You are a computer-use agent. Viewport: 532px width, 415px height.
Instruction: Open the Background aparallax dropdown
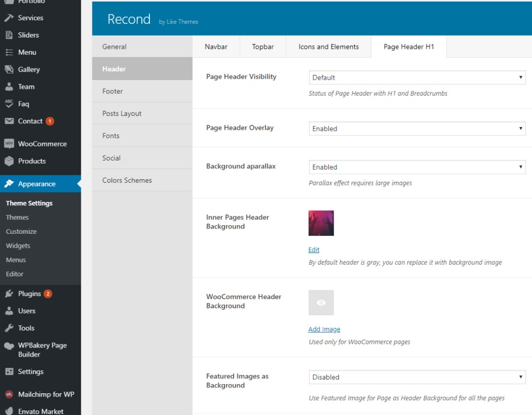[x=417, y=167]
